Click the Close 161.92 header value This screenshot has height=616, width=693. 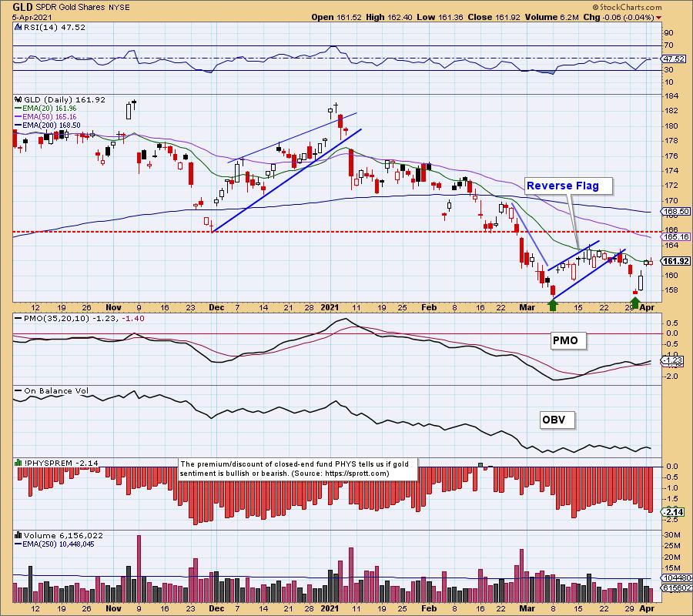[494, 17]
